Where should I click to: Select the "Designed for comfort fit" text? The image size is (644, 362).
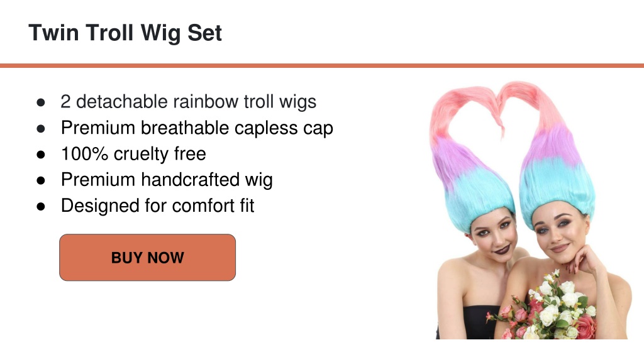click(x=158, y=206)
